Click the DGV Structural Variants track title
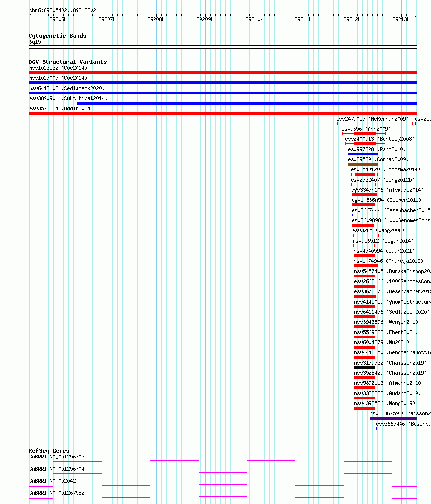 (x=68, y=62)
